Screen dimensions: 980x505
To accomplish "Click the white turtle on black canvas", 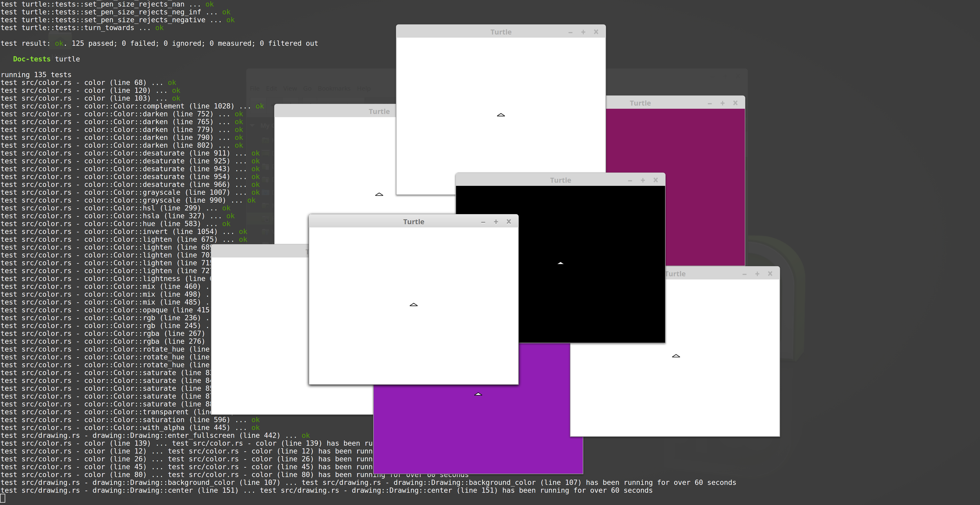I will (x=560, y=263).
